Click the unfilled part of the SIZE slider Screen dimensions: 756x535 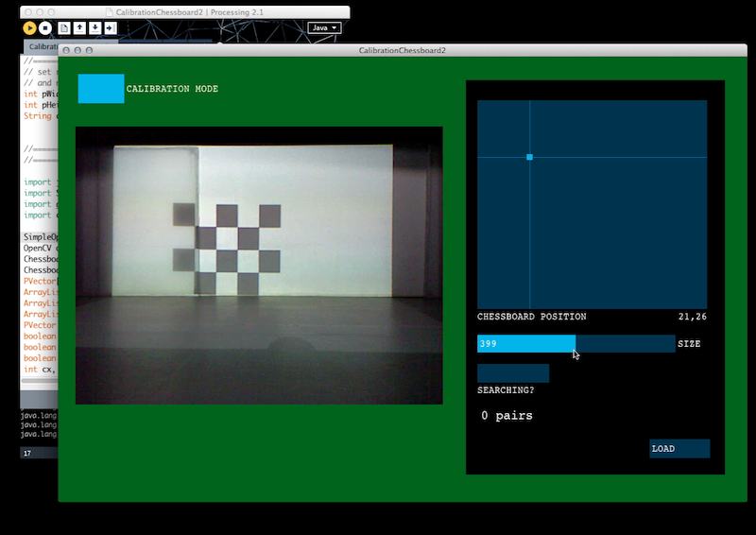(626, 343)
